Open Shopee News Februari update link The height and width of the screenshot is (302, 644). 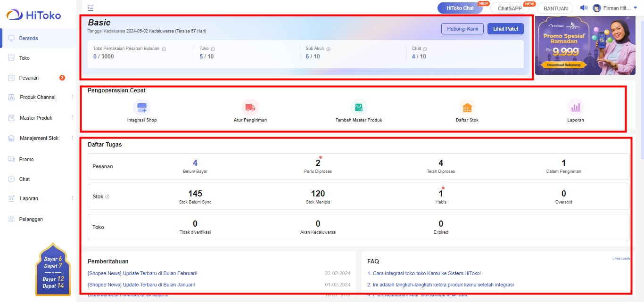coord(142,273)
